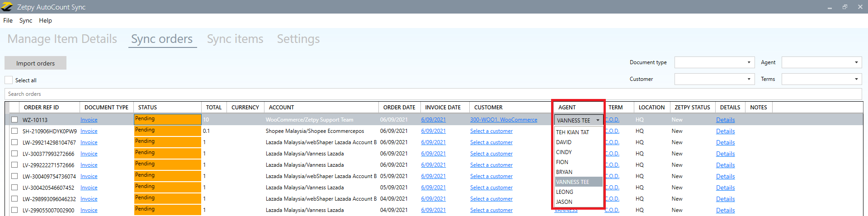Image resolution: width=868 pixels, height=216 pixels.
Task: Click Select a customer for LV-299055007002900
Action: [x=491, y=210]
